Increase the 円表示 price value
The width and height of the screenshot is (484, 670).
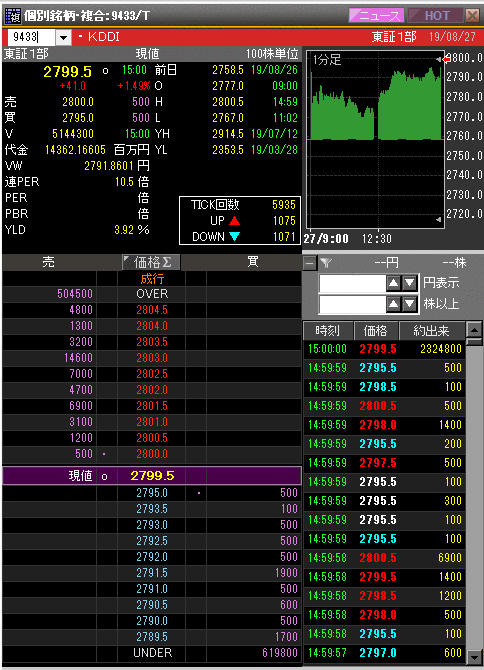tap(393, 282)
